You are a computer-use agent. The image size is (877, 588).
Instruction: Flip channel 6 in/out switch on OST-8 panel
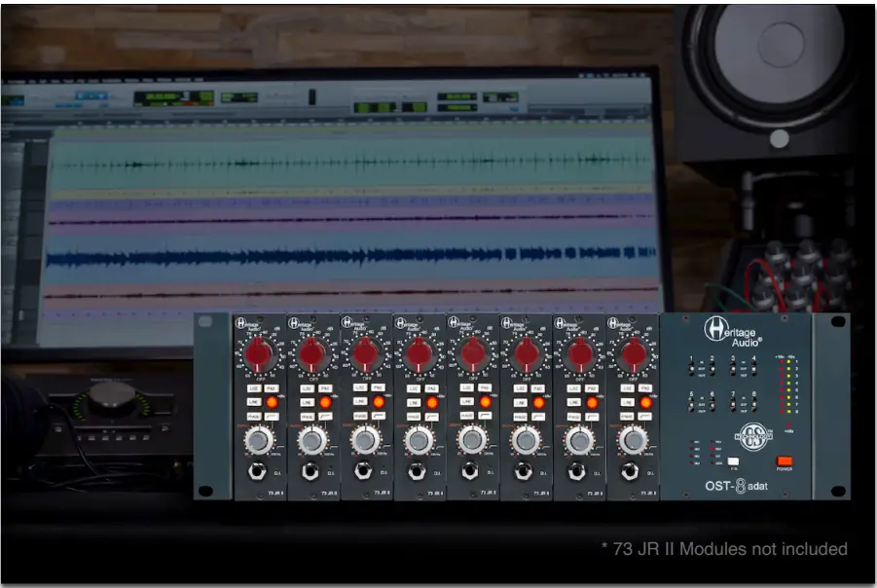coord(712,404)
